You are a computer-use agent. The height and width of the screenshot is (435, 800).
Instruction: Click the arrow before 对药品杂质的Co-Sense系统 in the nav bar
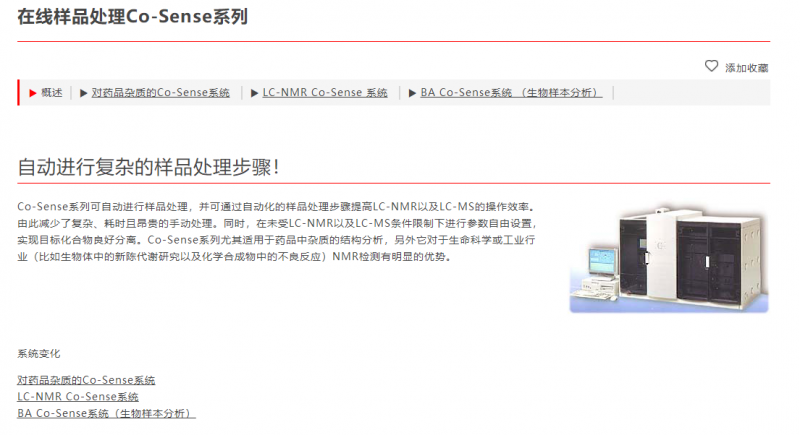(x=84, y=93)
